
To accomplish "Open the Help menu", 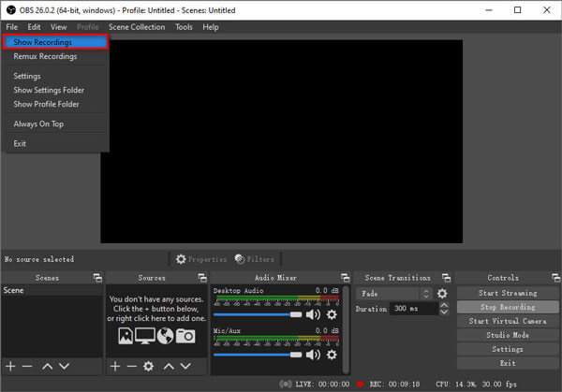I will 211,27.
